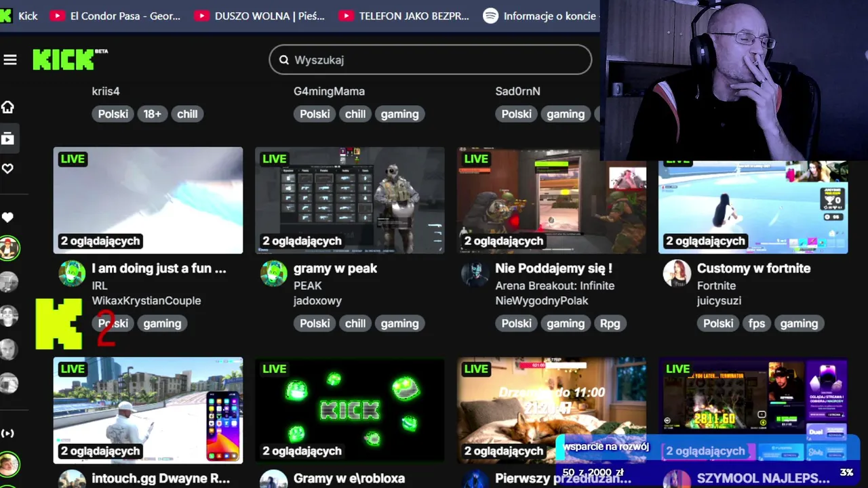Visit juicysuzi channel name
Viewport: 868px width, 488px height.
coord(719,300)
